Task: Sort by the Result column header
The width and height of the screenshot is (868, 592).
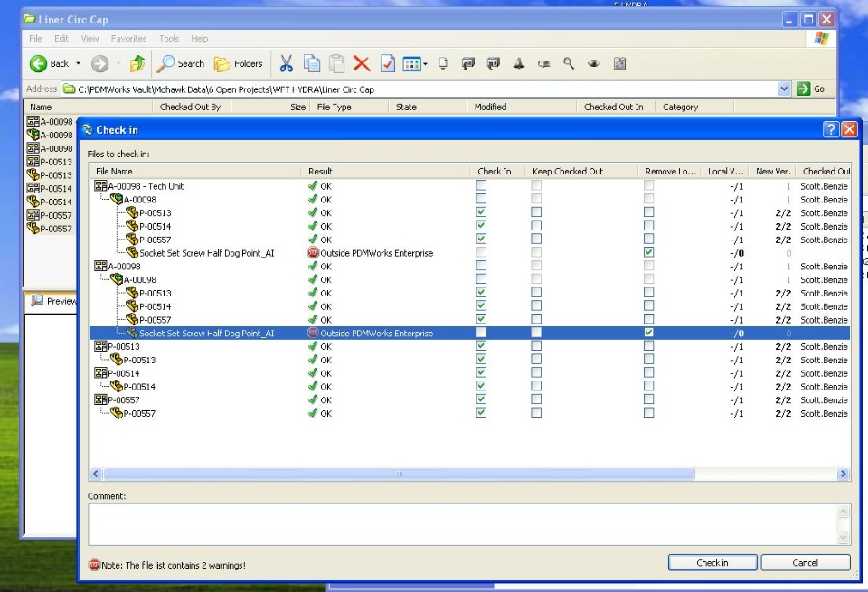Action: click(x=385, y=171)
